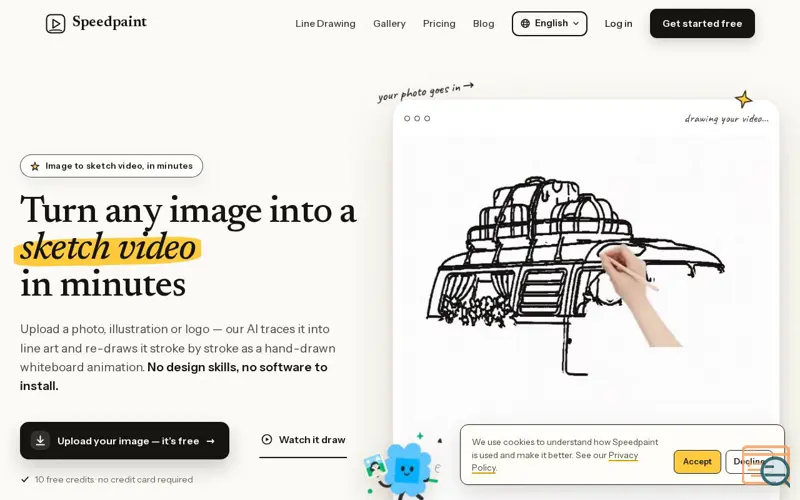Viewport: 800px width, 500px height.
Task: Open the English language dropdown
Action: pyautogui.click(x=549, y=23)
